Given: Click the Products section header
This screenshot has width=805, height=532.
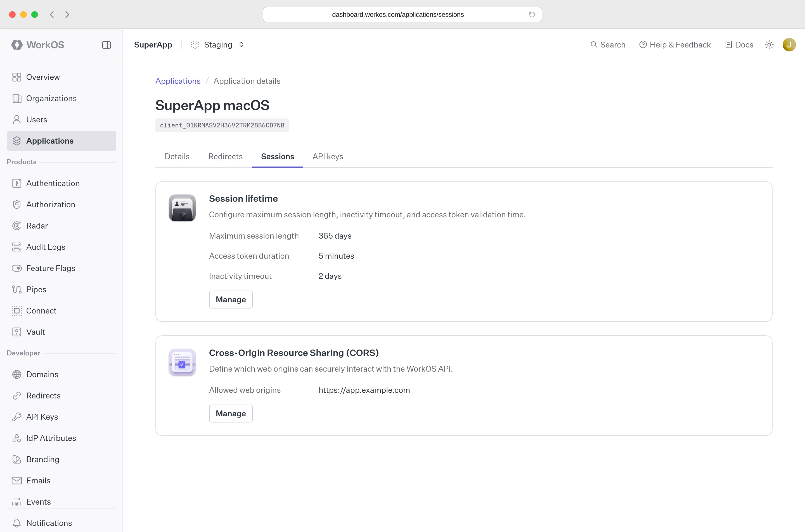Looking at the screenshot, I should (x=22, y=162).
